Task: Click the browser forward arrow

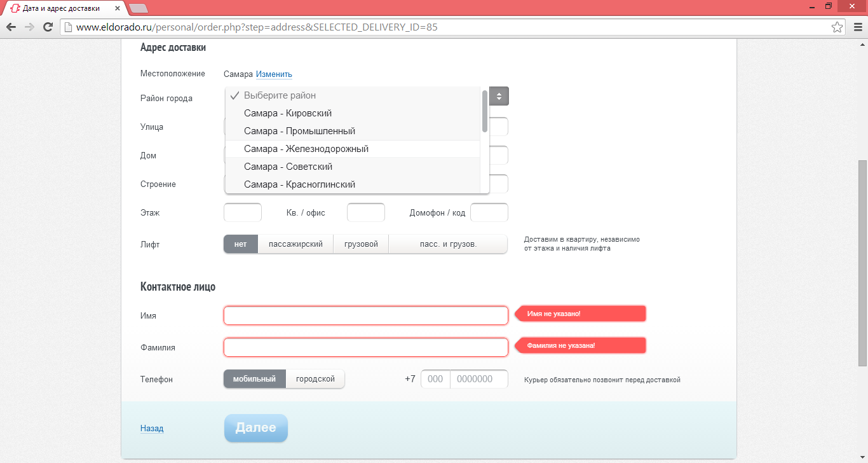Action: click(29, 27)
